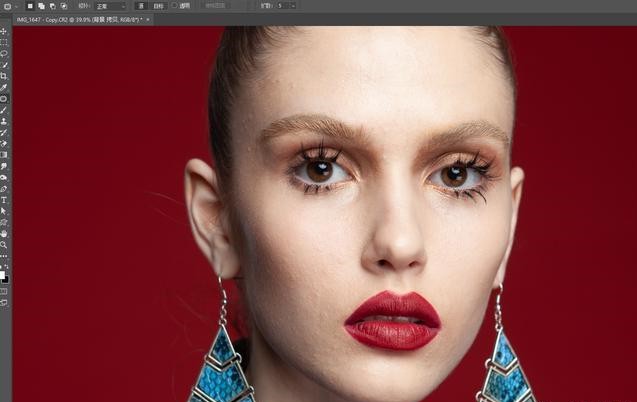
Task: Select the Rectangular Marquee tool
Action: click(x=4, y=42)
